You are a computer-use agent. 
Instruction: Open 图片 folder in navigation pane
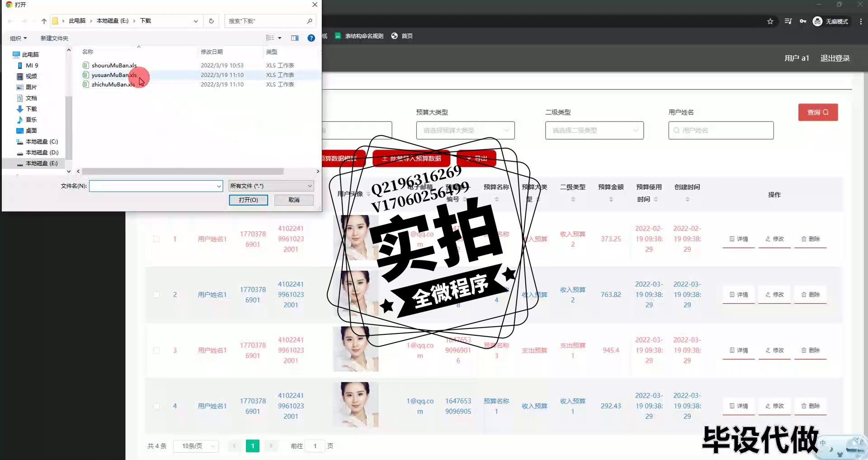27,87
